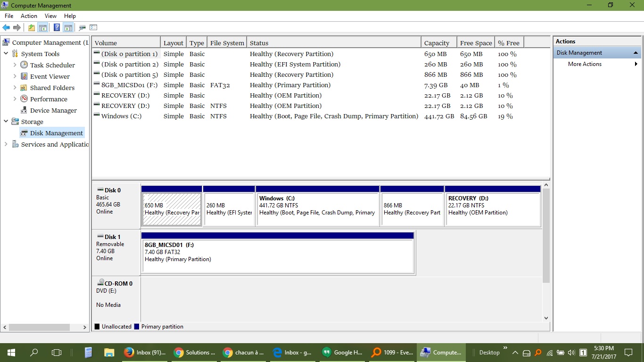
Task: Toggle Show/Hide Console Tree toolbar icon
Action: tap(42, 28)
